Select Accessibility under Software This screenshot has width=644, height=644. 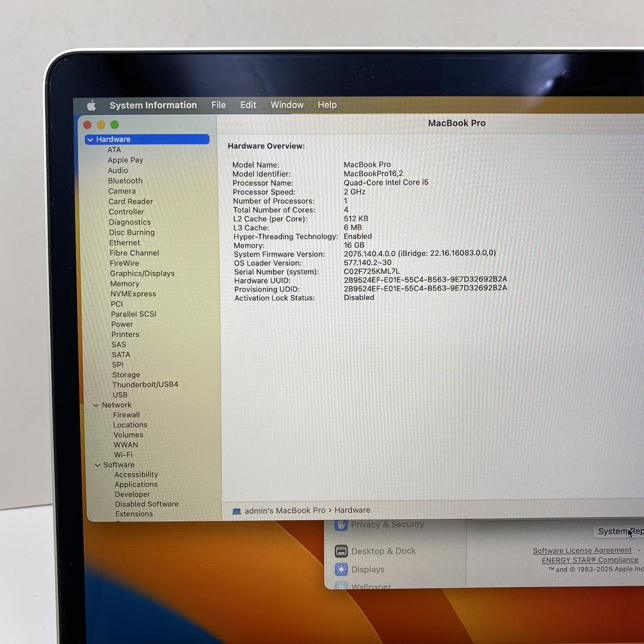click(136, 475)
